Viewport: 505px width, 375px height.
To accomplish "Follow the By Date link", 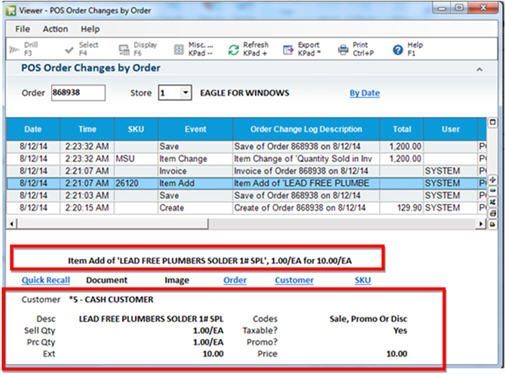I will pyautogui.click(x=365, y=93).
